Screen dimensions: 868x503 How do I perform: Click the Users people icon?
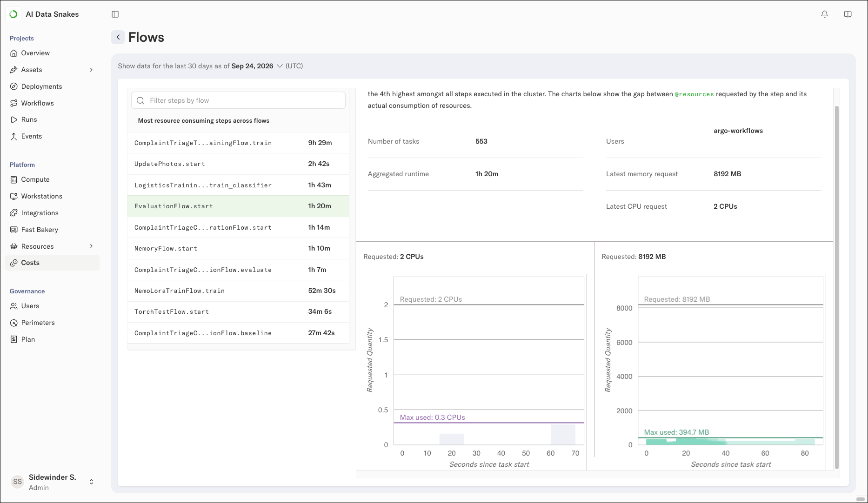[x=14, y=306]
